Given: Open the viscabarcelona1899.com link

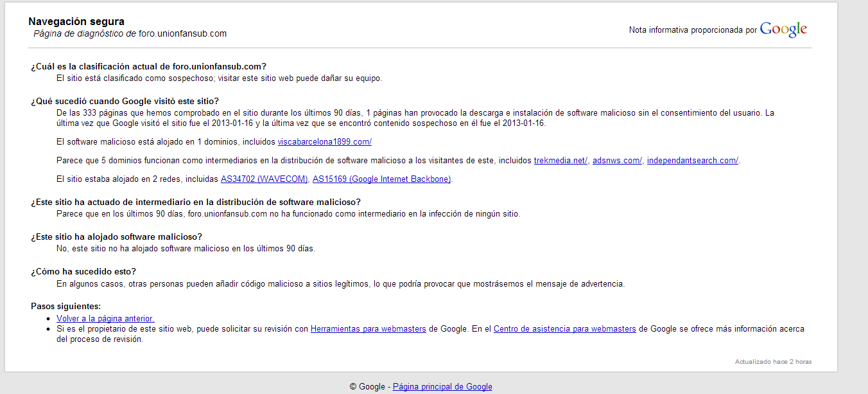Looking at the screenshot, I should click(324, 141).
